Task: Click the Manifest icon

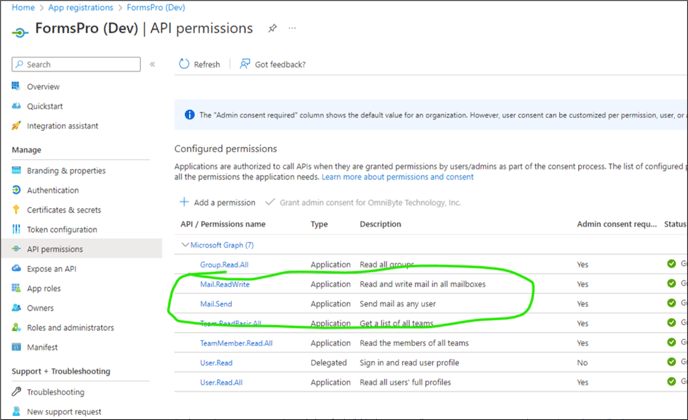Action: (x=16, y=347)
